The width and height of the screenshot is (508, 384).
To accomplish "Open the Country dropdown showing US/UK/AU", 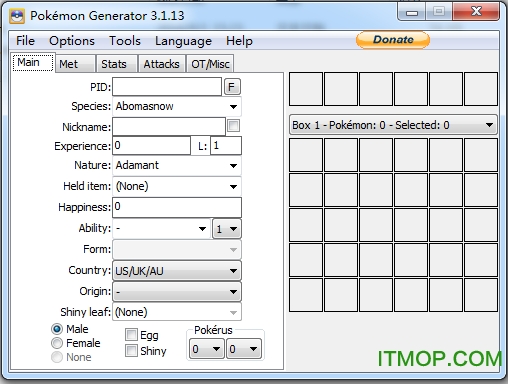I will point(177,271).
